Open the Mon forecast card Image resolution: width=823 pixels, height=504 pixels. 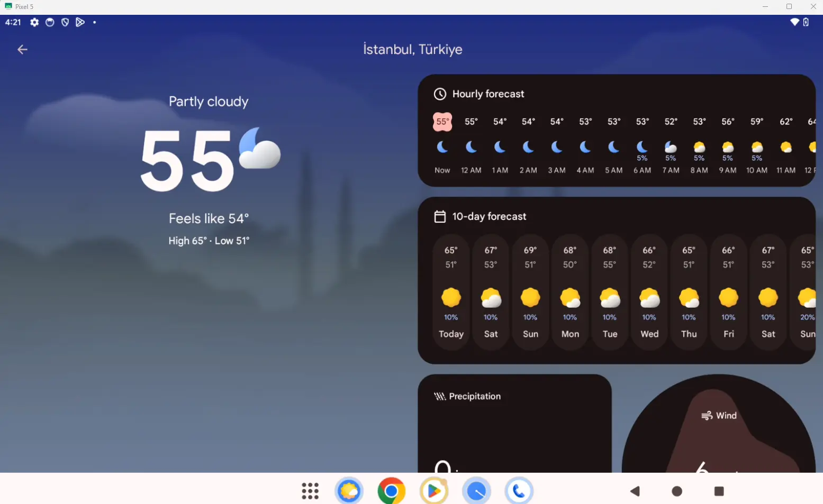pos(570,292)
